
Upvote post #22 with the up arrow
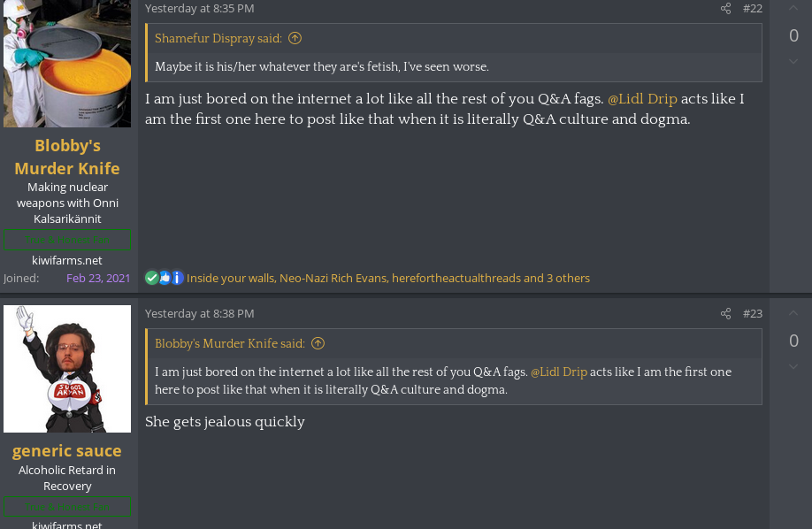point(793,9)
